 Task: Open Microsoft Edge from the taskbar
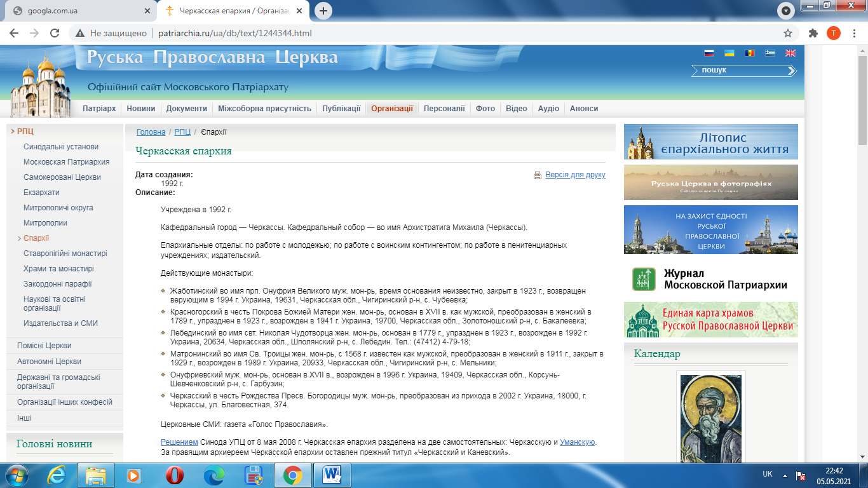pos(214,475)
